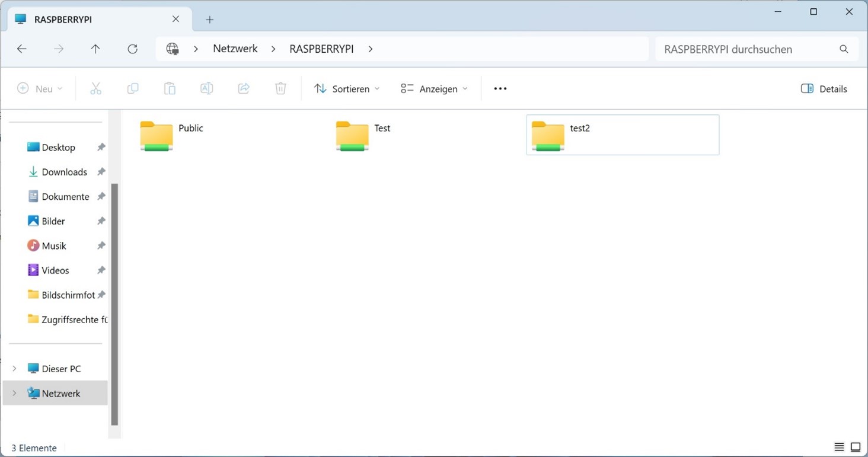Click the pin icon next to Dokumente
Image resolution: width=868 pixels, height=457 pixels.
click(x=101, y=196)
